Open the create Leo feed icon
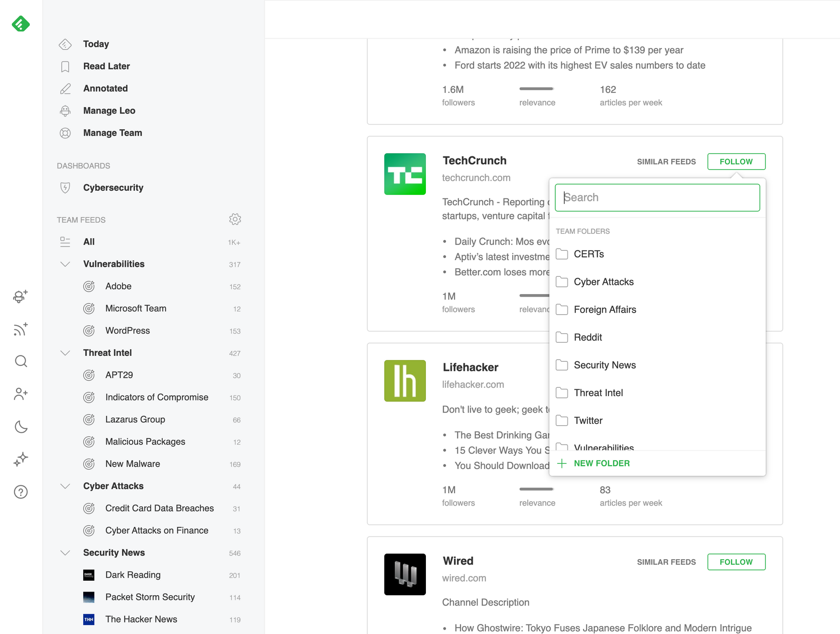The width and height of the screenshot is (840, 634). pyautogui.click(x=21, y=297)
